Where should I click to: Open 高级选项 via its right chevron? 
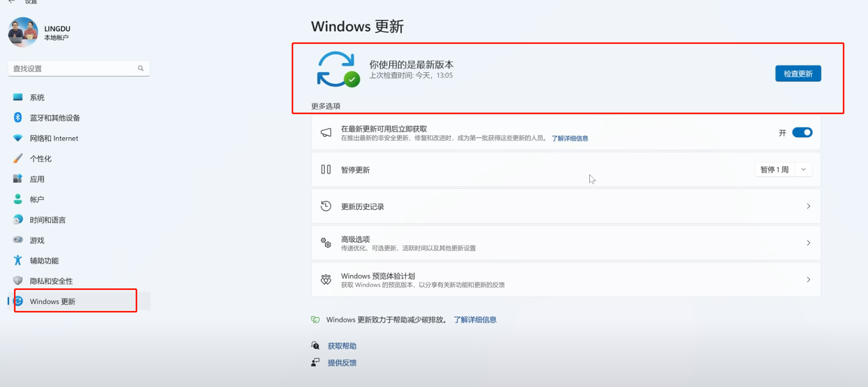[808, 243]
